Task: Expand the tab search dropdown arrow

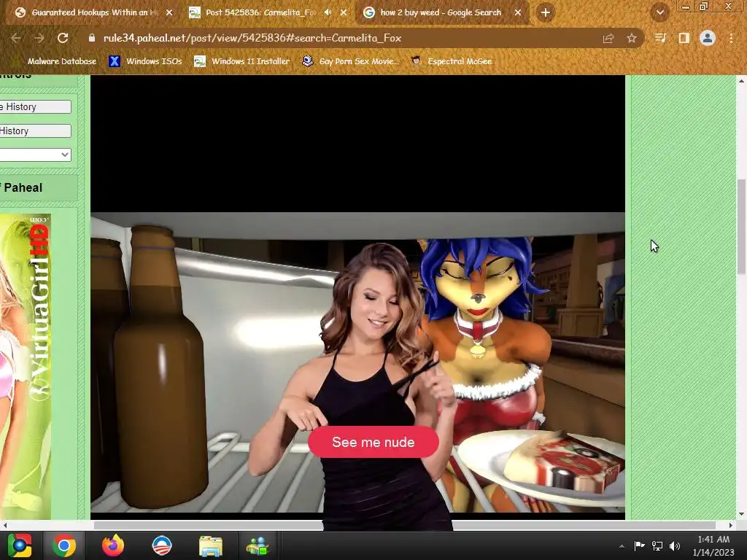Action: pyautogui.click(x=659, y=12)
